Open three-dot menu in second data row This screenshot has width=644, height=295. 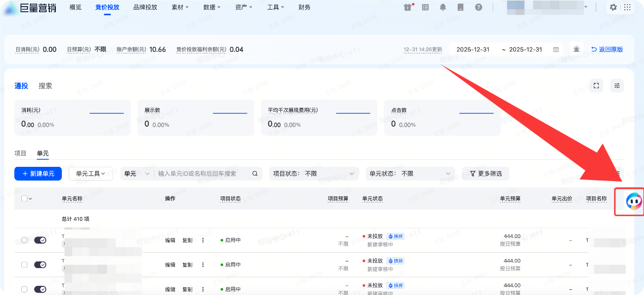203,264
